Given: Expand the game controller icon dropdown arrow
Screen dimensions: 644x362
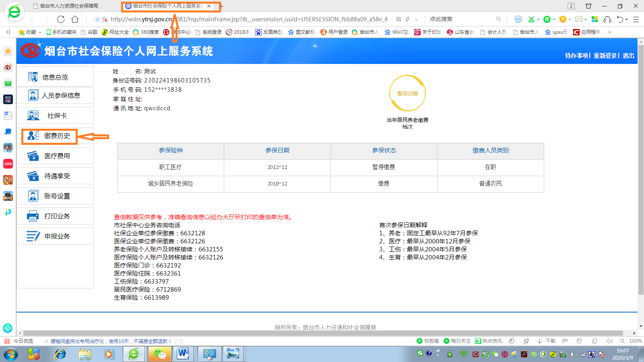Looking at the screenshot, I should 586,19.
